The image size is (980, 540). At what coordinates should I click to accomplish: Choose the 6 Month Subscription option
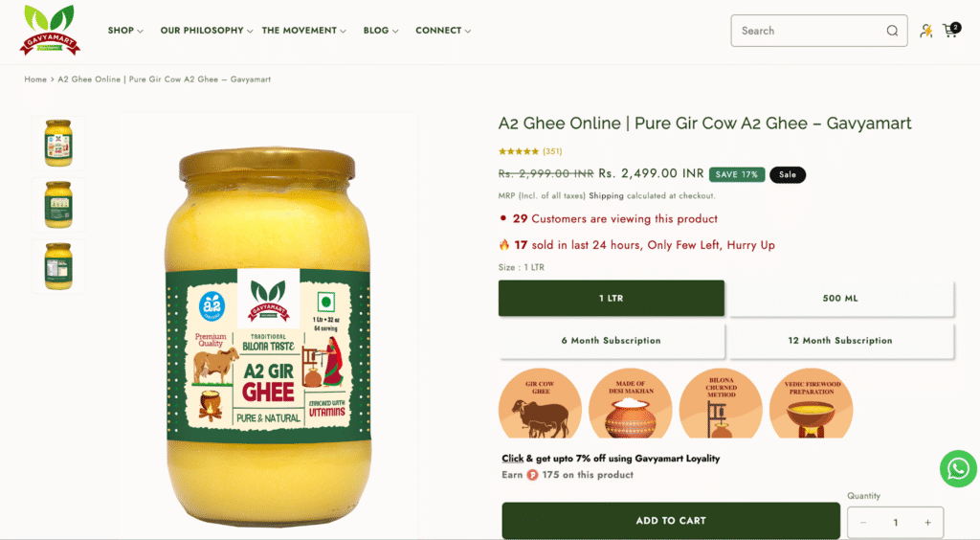click(x=612, y=341)
